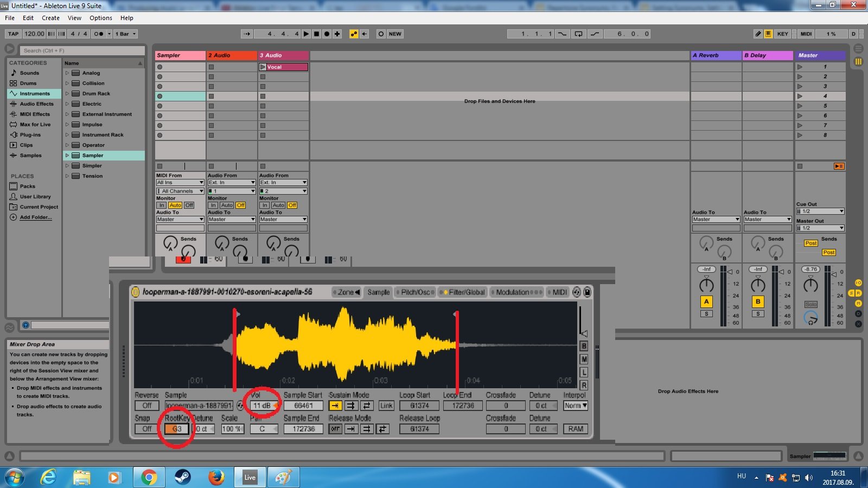Viewport: 868px width, 488px height.
Task: Click Re-enable Automation arrow button
Action: (365, 34)
